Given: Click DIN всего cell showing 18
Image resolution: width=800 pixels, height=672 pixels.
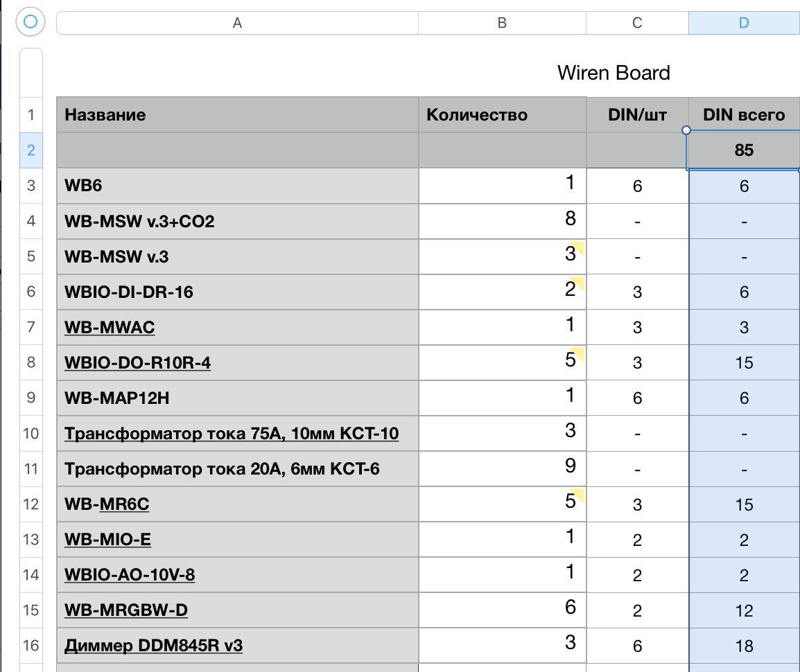Looking at the screenshot, I should [x=745, y=646].
